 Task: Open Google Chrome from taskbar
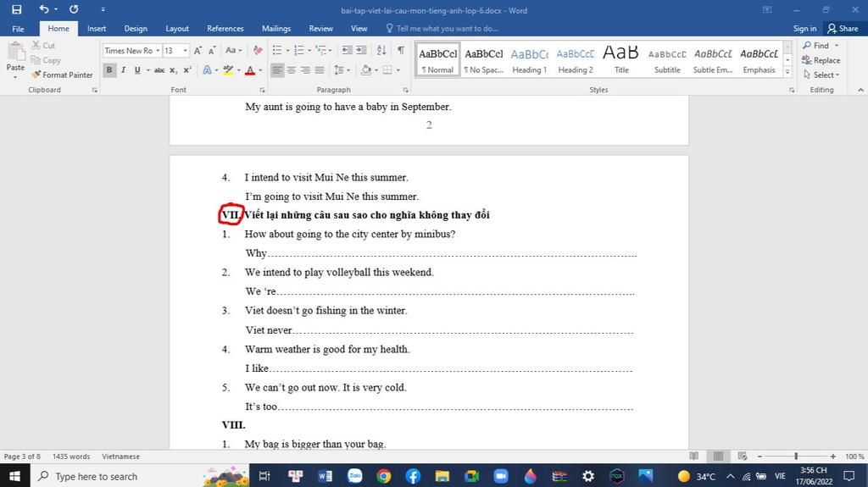tap(384, 476)
